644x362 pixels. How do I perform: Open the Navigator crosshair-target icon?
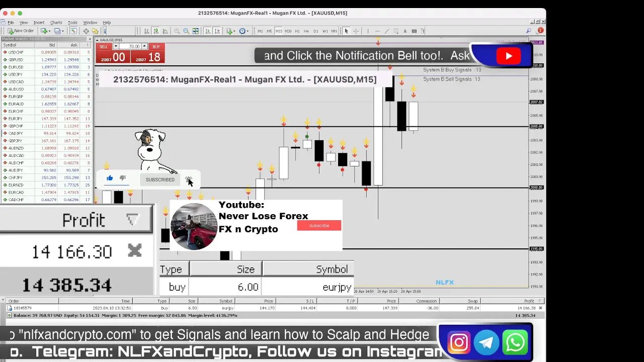tap(86, 31)
